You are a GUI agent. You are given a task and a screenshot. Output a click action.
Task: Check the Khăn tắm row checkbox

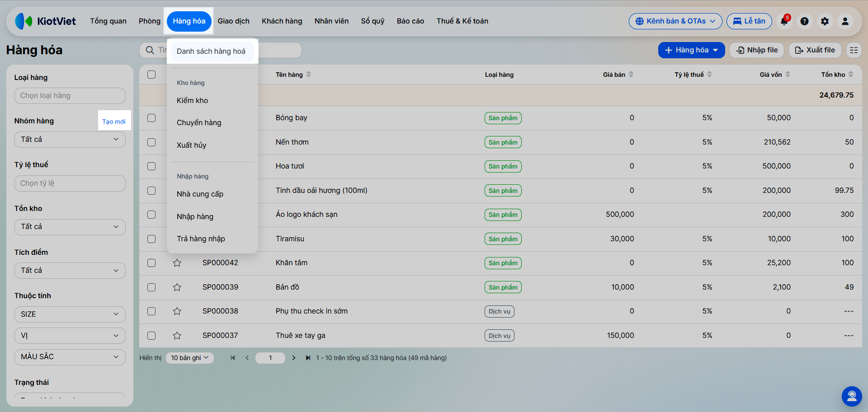(x=151, y=263)
